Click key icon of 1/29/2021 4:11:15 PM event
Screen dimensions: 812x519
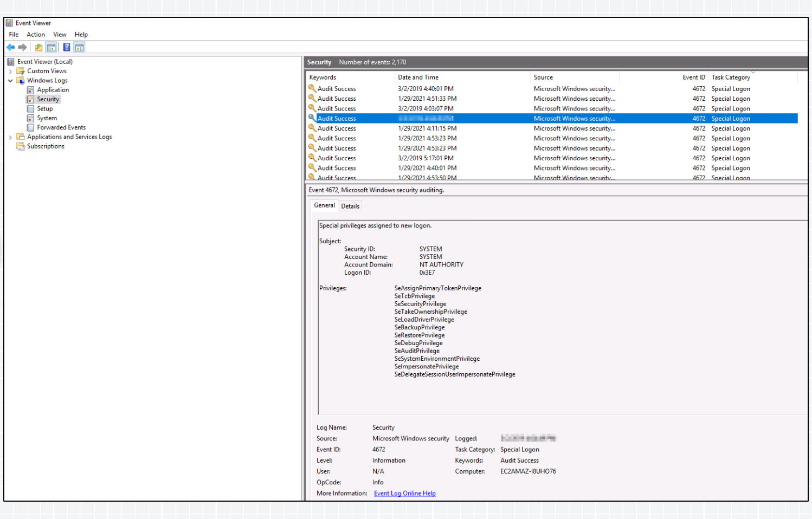(x=312, y=128)
